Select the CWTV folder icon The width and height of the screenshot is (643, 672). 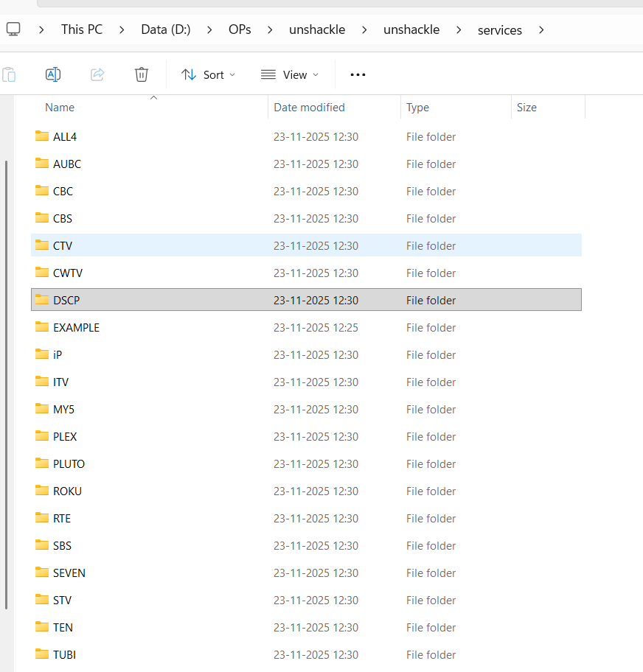point(42,273)
